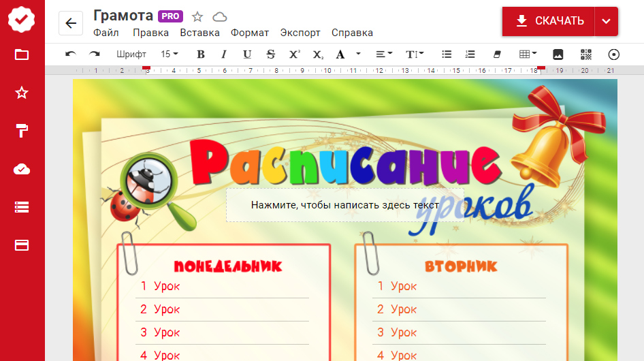Toggle italic formatting

(x=224, y=54)
